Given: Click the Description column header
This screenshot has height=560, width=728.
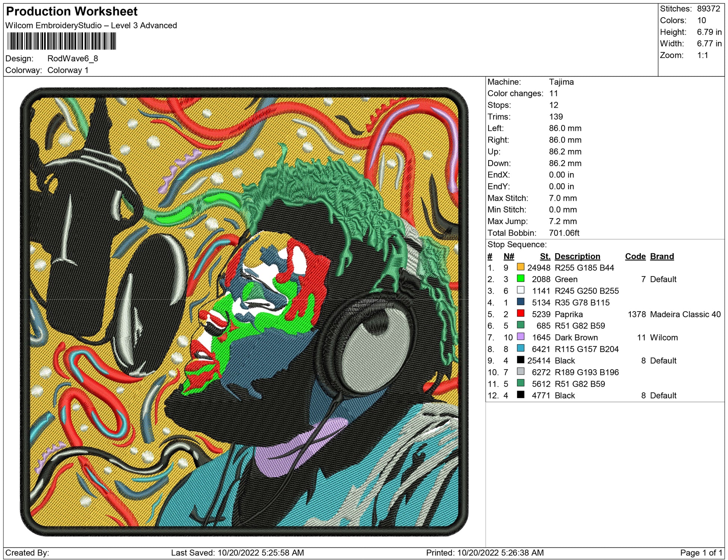Looking at the screenshot, I should click(577, 256).
